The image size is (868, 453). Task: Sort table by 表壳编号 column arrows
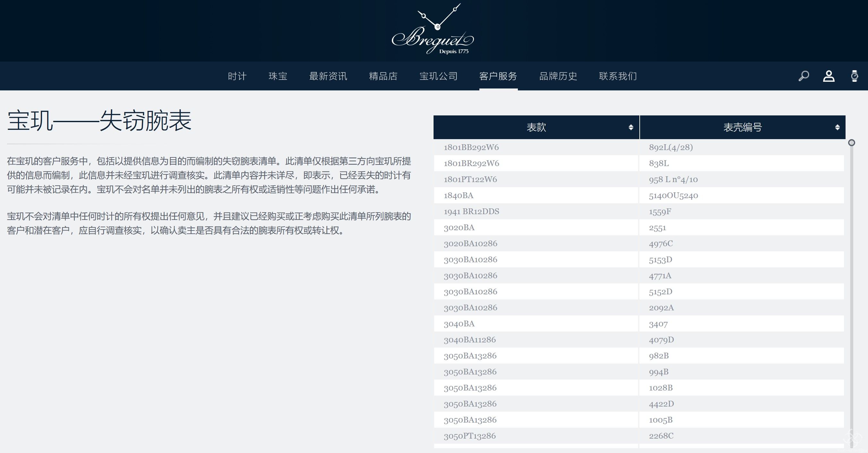pos(837,127)
